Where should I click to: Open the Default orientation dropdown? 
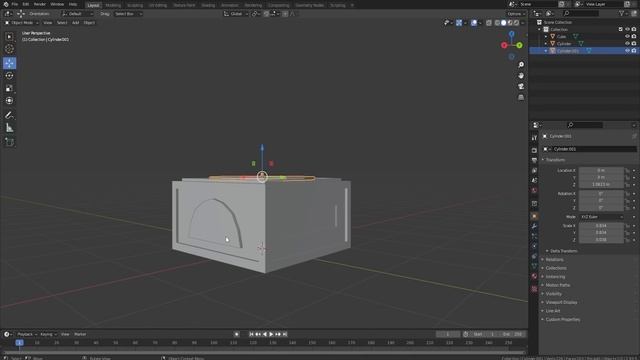[x=78, y=14]
